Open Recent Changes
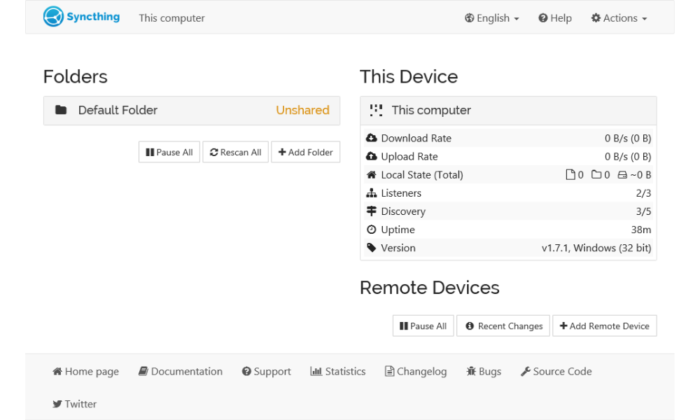Image resolution: width=700 pixels, height=420 pixels. (x=503, y=326)
